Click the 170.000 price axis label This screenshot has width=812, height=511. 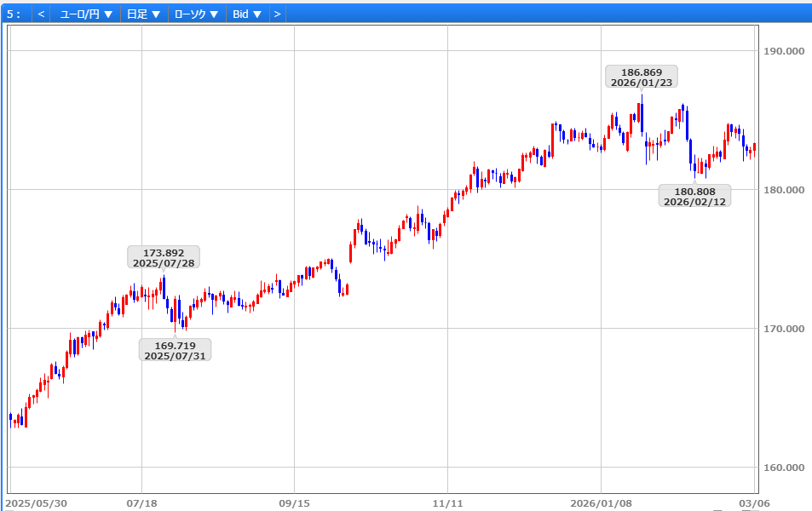click(784, 329)
